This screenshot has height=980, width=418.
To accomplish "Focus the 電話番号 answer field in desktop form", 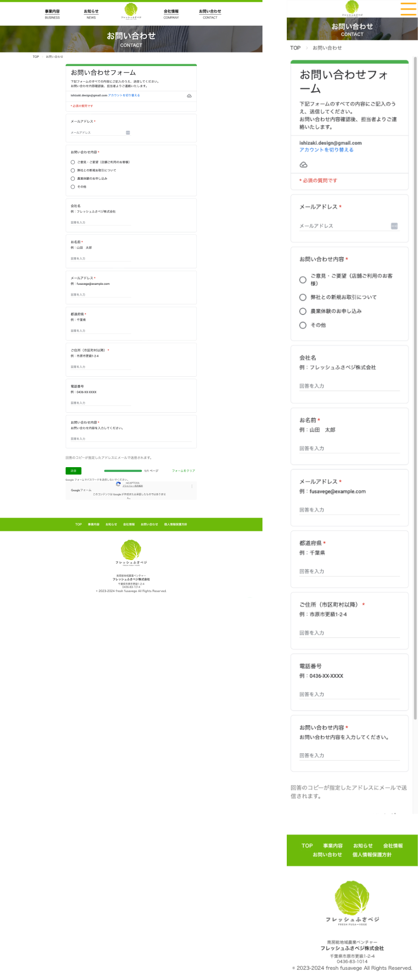I will click(x=101, y=403).
